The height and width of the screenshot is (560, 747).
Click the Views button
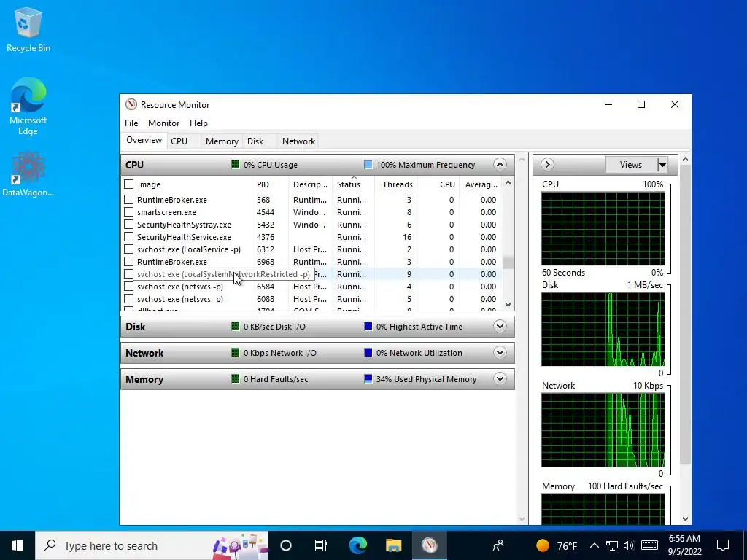click(x=631, y=165)
